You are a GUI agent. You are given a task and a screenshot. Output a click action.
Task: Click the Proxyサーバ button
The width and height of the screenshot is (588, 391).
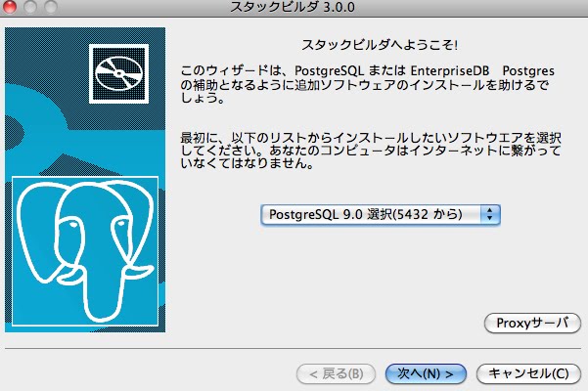click(x=532, y=323)
